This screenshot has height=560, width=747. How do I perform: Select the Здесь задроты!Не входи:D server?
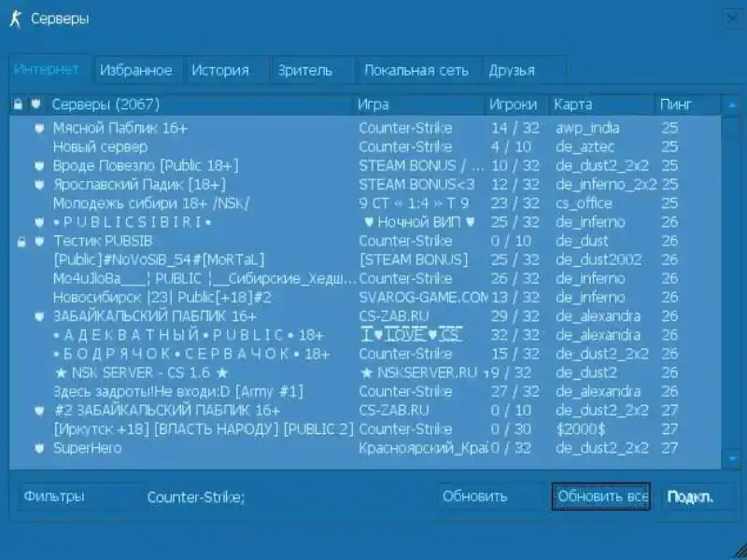click(365, 392)
